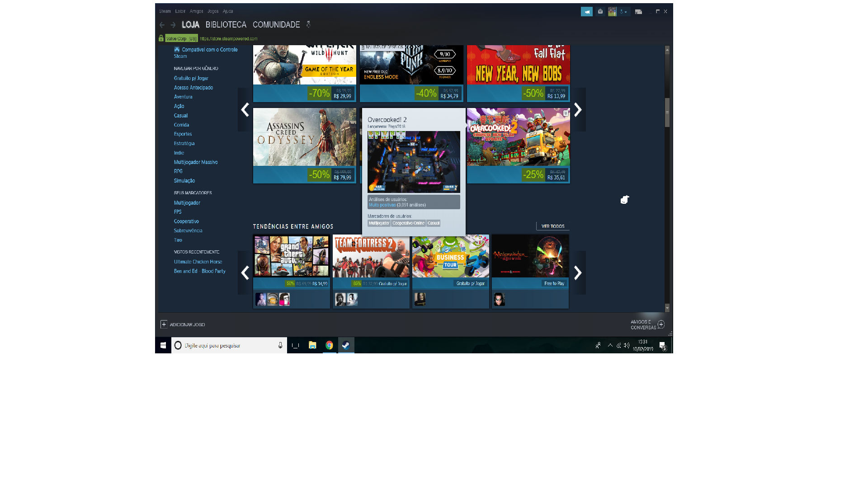Go back with the navigation arrow
This screenshot has width=868, height=488.
tap(162, 25)
